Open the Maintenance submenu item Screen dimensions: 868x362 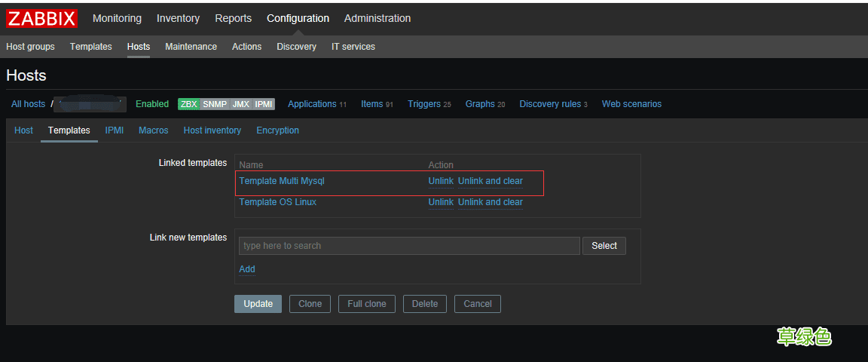[191, 47]
